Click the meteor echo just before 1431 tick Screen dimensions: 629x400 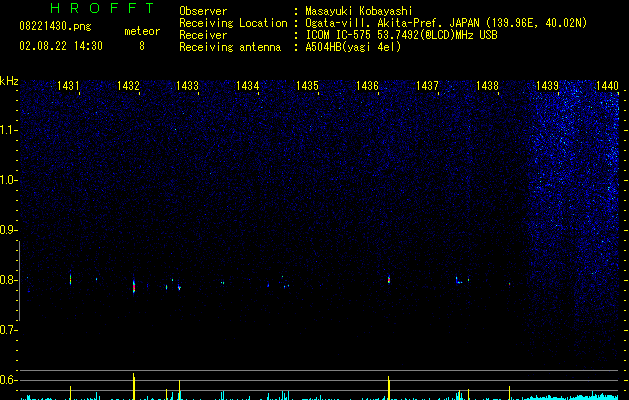pos(71,280)
